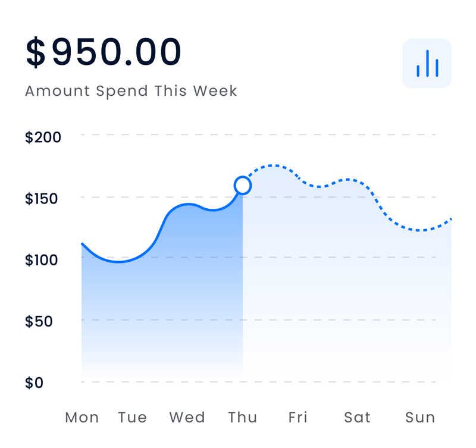Click the Thursday data point marker
476x448 pixels.
[243, 186]
